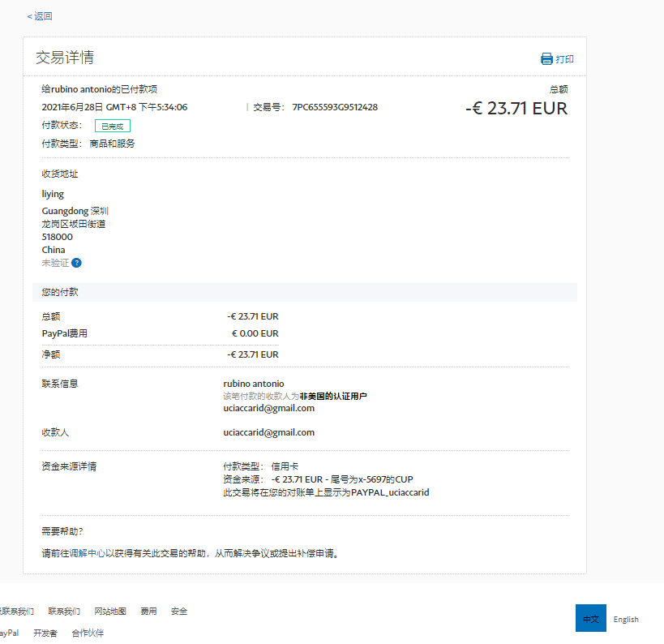Go back using the 返回 link
Screen dimensions: 664x644
pyautogui.click(x=40, y=16)
